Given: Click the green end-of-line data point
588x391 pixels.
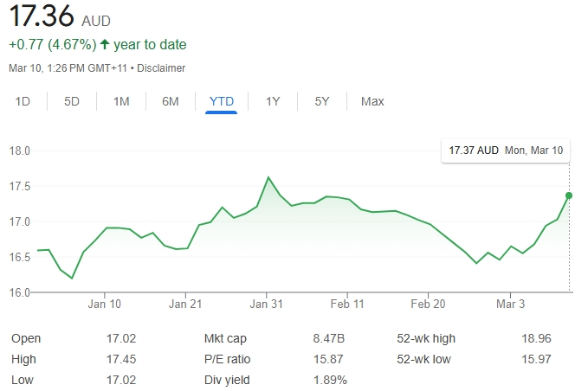Looking at the screenshot, I should [569, 195].
